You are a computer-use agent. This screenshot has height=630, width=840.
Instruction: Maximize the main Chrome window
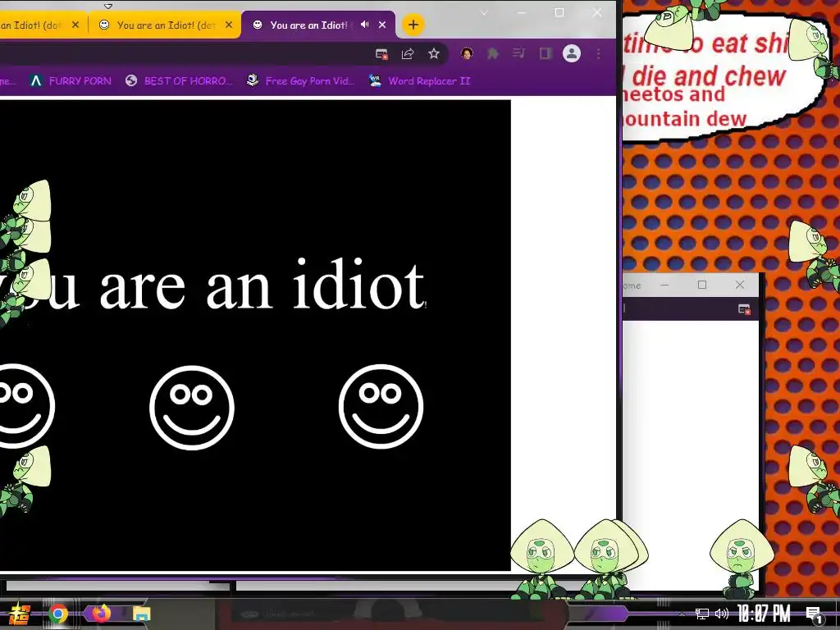click(x=559, y=13)
